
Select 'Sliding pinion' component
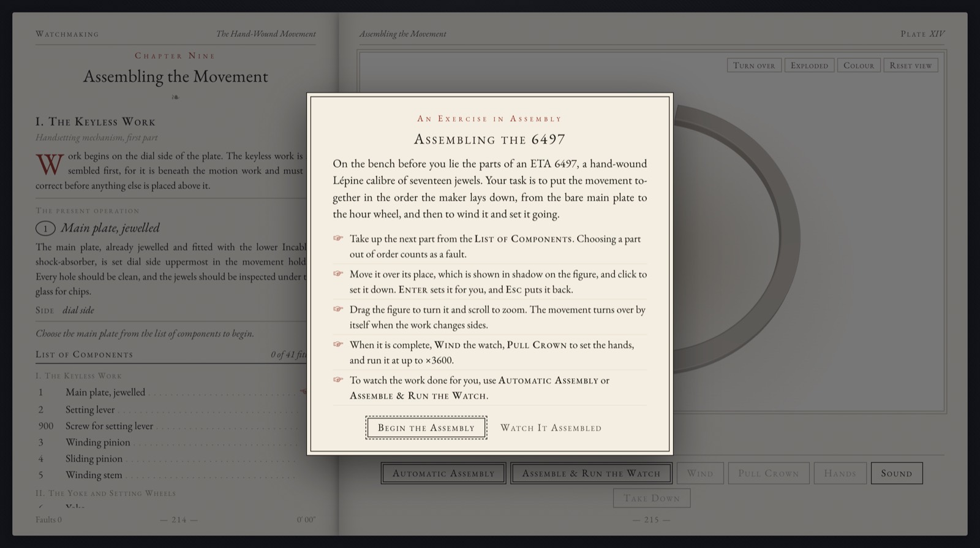click(171, 459)
